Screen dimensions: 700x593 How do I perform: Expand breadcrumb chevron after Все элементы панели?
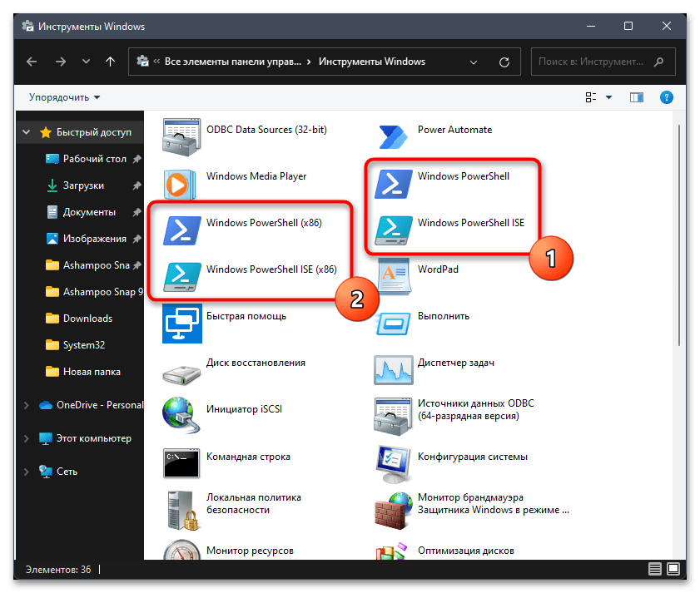coord(309,62)
